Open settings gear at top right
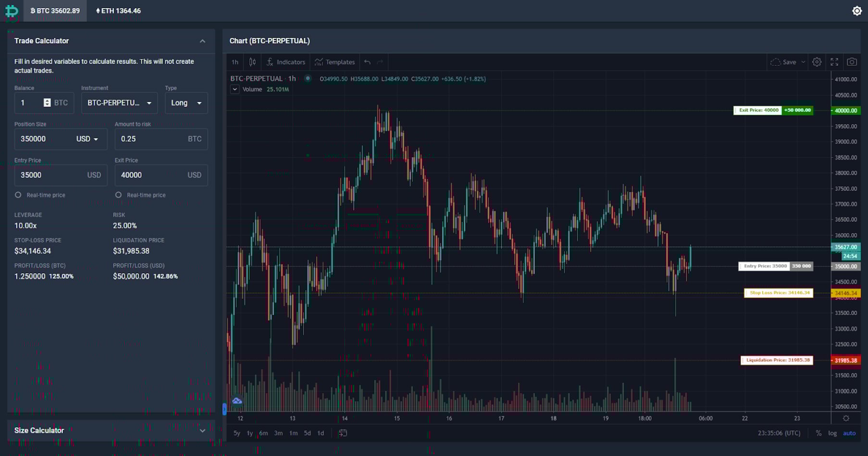868x456 pixels. [x=857, y=11]
